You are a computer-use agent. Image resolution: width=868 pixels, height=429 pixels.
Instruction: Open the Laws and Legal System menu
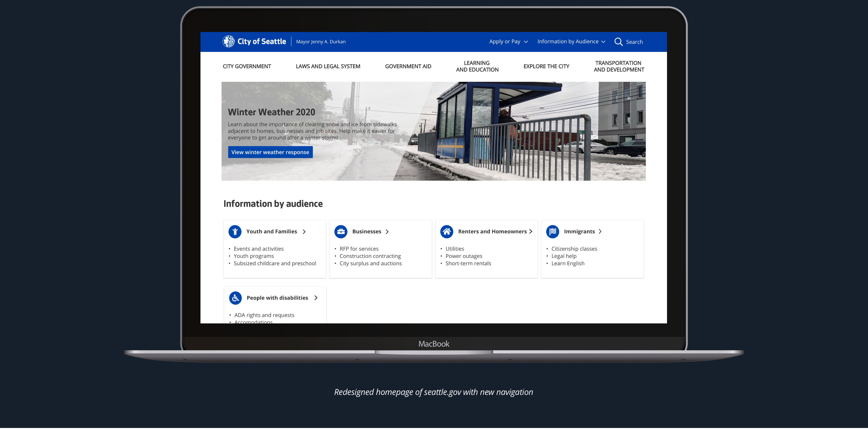pyautogui.click(x=328, y=66)
